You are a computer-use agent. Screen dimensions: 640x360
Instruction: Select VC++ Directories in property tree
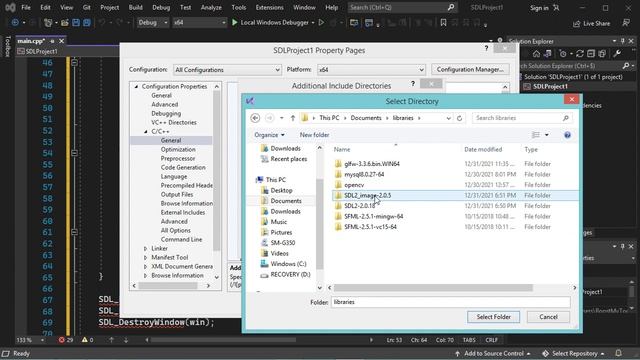coord(173,122)
